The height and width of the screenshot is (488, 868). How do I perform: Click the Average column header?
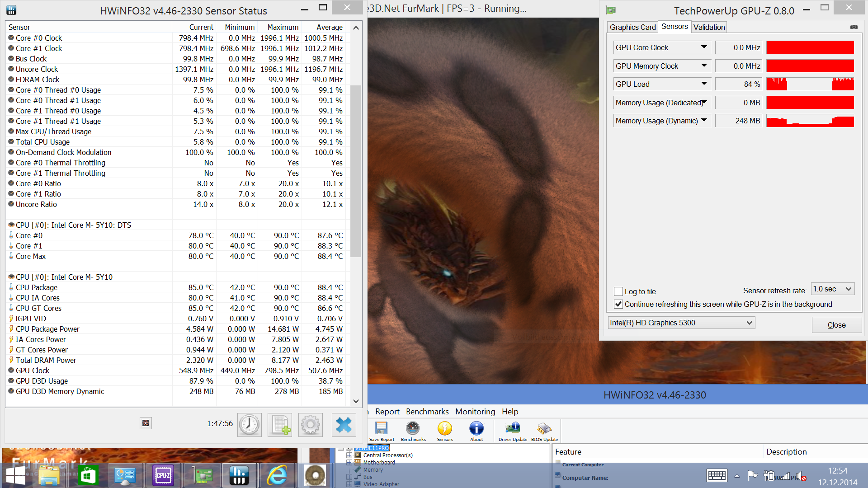[323, 27]
